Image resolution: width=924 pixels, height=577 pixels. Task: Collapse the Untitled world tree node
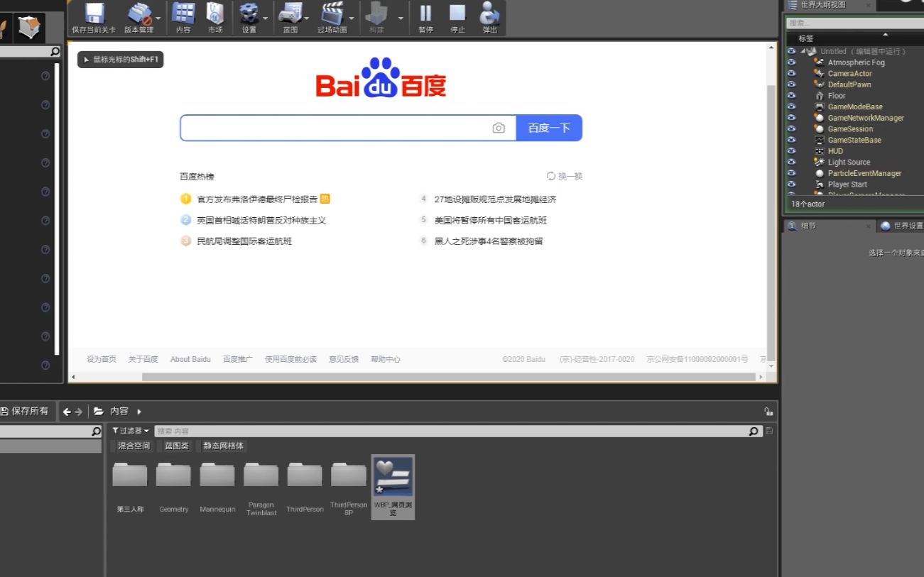click(803, 51)
